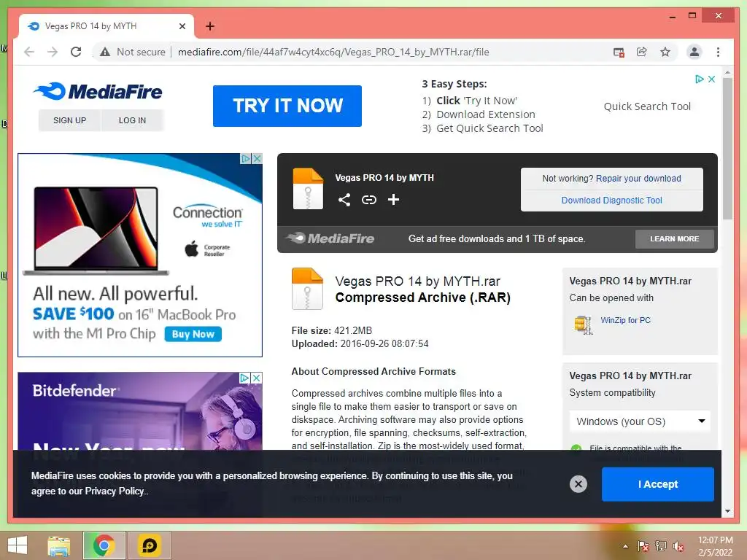Open Download Diagnostic Tool link
Screen dimensions: 747x560
[x=612, y=201]
